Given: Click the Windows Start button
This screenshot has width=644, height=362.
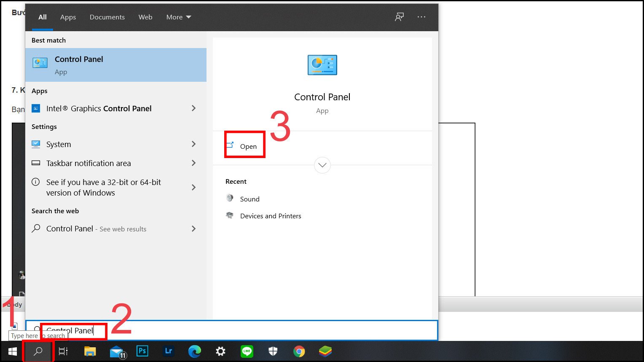Looking at the screenshot, I should pos(12,351).
